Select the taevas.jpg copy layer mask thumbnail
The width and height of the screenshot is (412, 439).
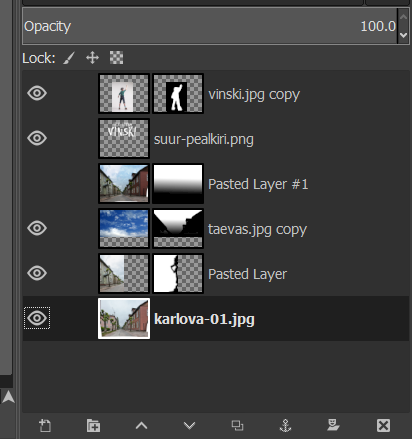178,228
